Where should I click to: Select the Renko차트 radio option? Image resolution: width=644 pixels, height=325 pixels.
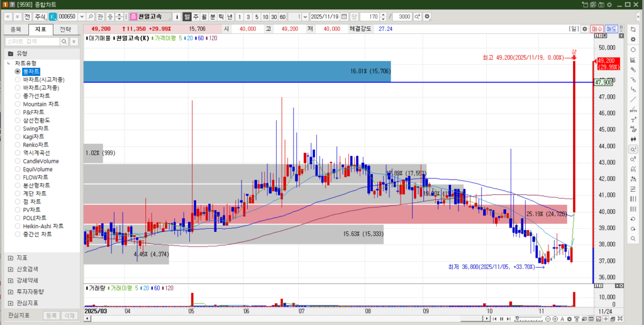(18, 145)
